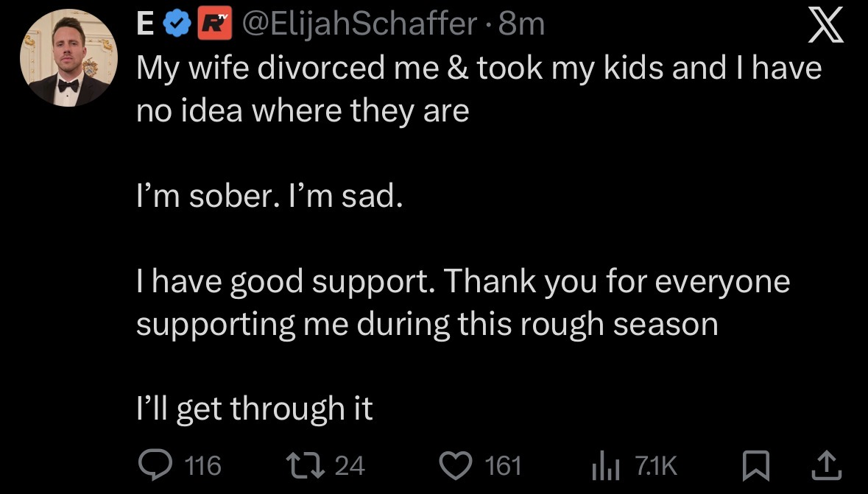View the 116 replies count

click(203, 465)
